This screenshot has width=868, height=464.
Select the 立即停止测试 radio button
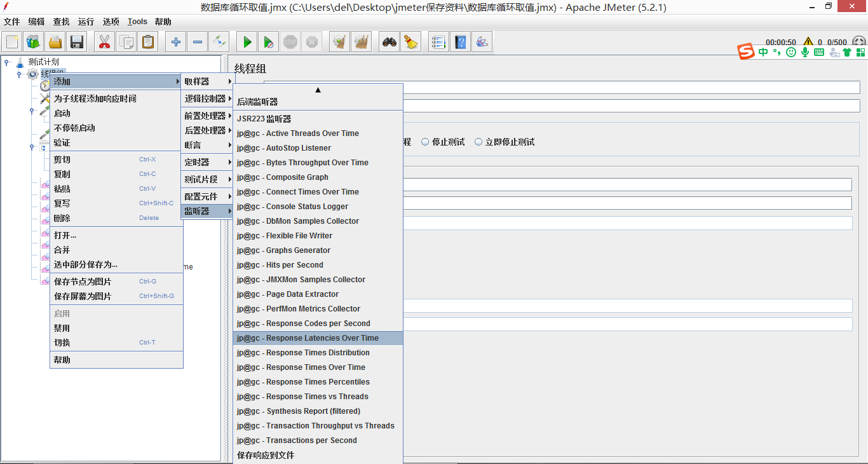478,142
